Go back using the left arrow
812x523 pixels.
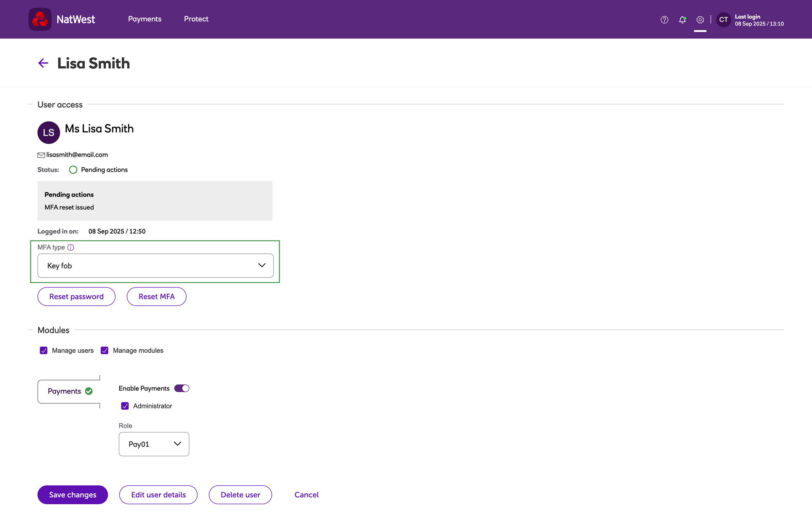click(43, 63)
